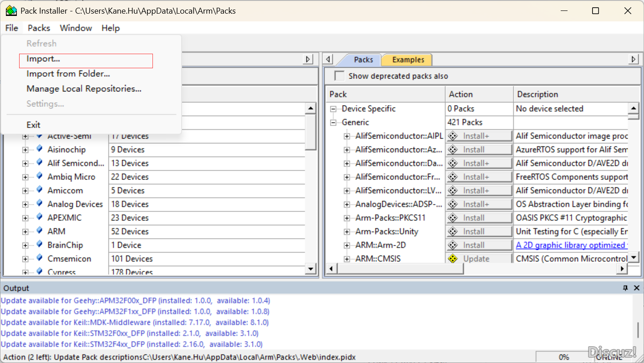The image size is (644, 363).
Task: Expand the Aisinochip vendor node
Action: (x=25, y=150)
